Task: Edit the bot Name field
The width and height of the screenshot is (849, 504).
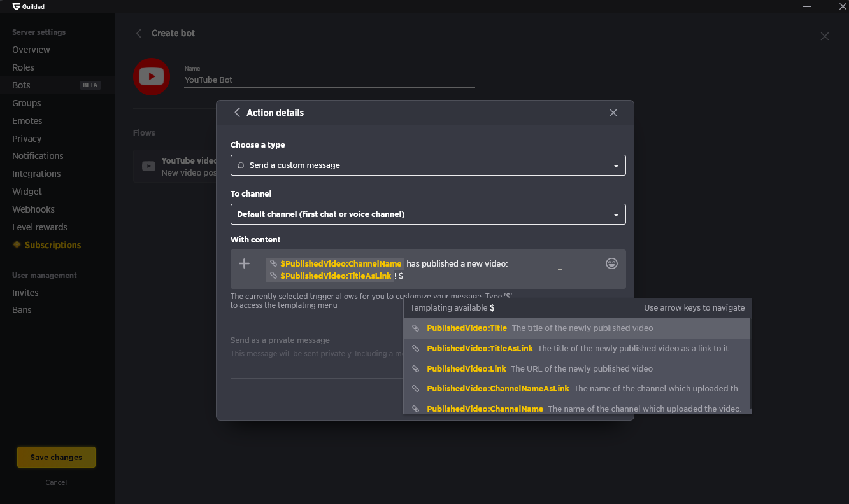Action: 329,80
